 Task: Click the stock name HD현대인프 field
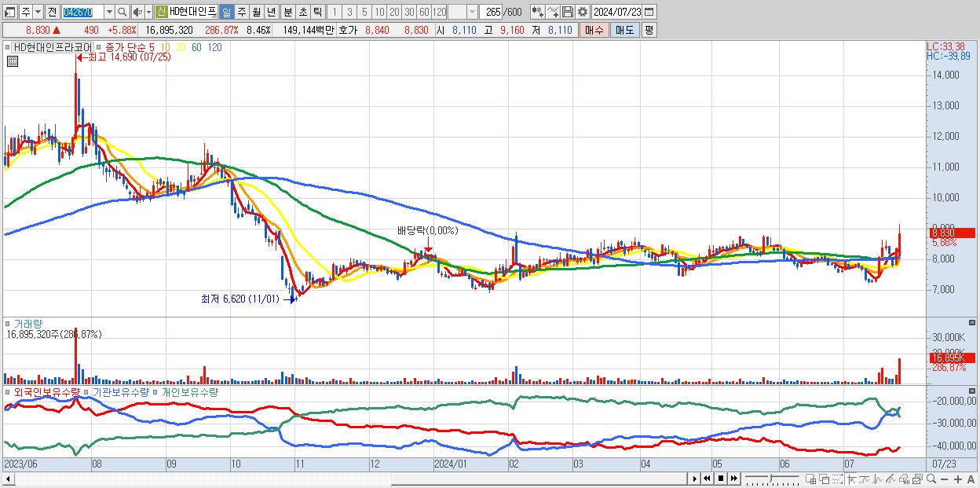[x=192, y=12]
